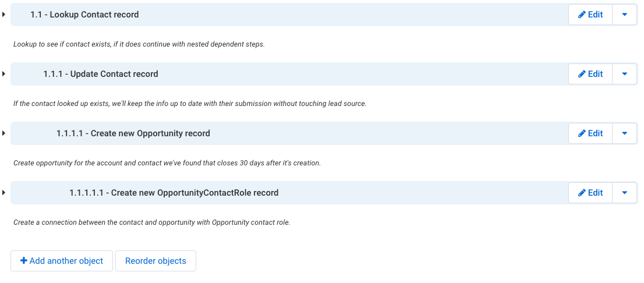The width and height of the screenshot is (644, 283).
Task: Expand the 1.1.1.1 Create new Opportunity triangle
Action: tap(3, 133)
